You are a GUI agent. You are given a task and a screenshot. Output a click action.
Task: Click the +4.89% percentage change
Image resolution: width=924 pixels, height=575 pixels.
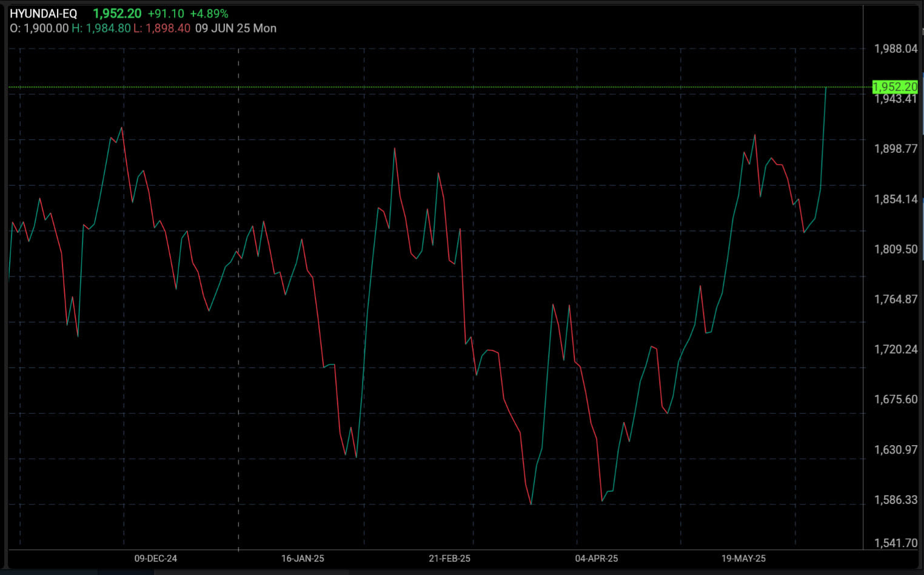click(x=209, y=13)
